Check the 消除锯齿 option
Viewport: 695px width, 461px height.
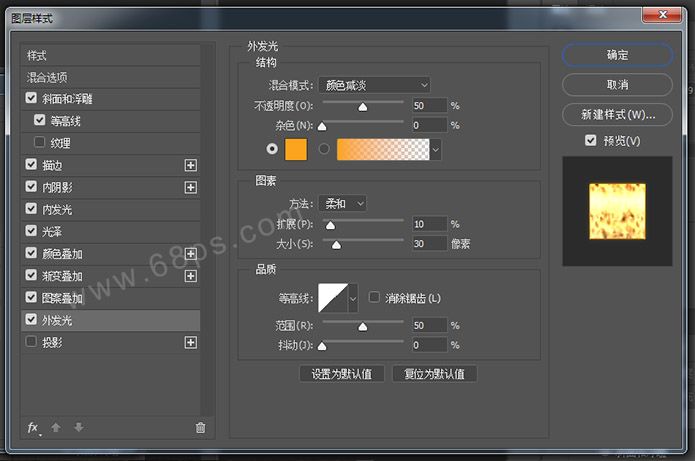375,297
